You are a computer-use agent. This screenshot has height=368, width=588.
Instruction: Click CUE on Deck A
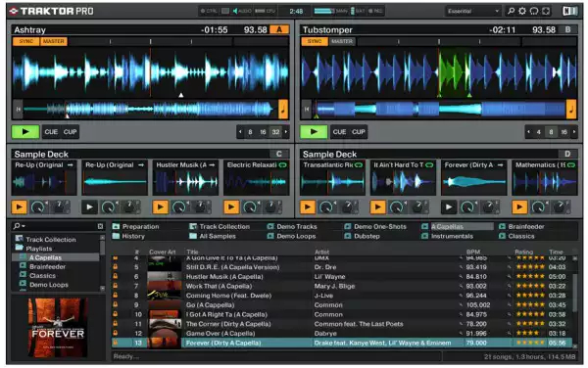(51, 132)
